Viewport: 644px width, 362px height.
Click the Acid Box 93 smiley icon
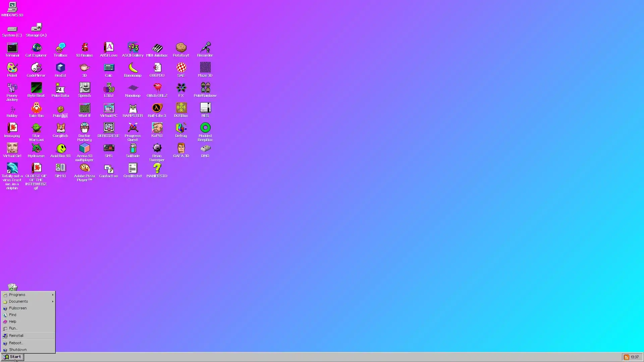61,149
